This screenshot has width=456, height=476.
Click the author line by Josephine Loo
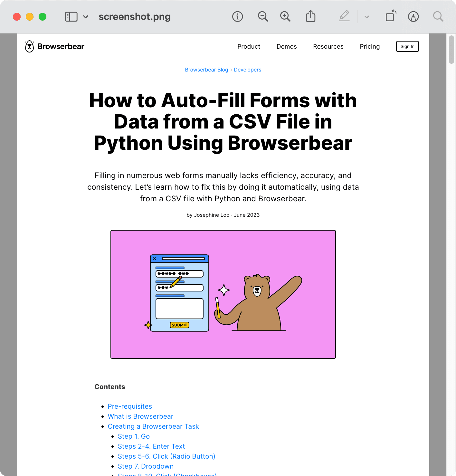223,215
